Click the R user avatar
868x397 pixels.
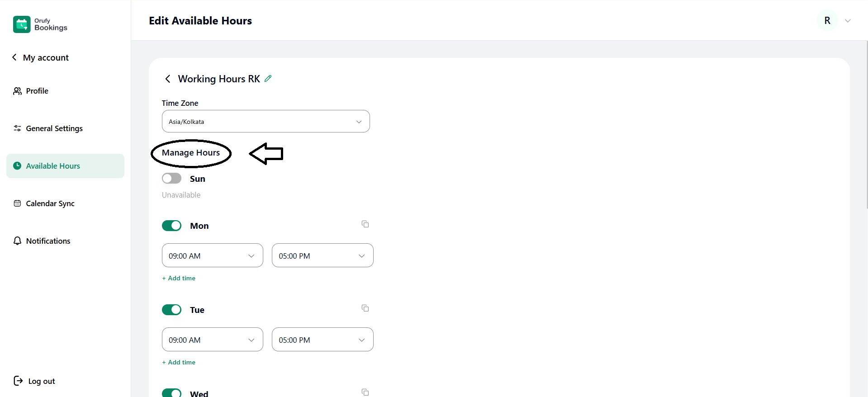point(827,21)
